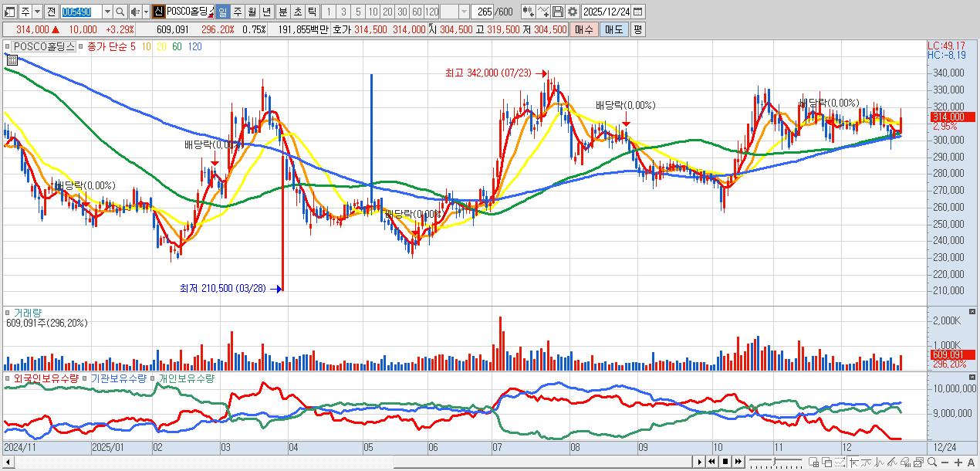Save chart settings with the floppy icon

[558, 12]
